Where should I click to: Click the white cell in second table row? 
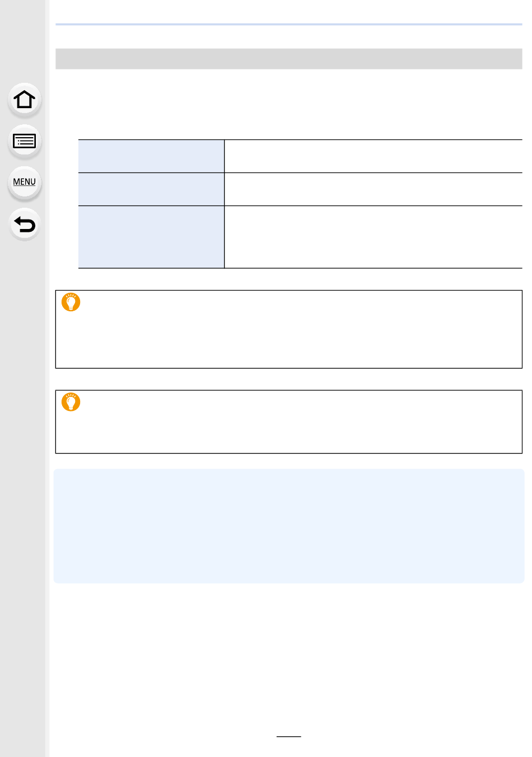click(x=374, y=189)
